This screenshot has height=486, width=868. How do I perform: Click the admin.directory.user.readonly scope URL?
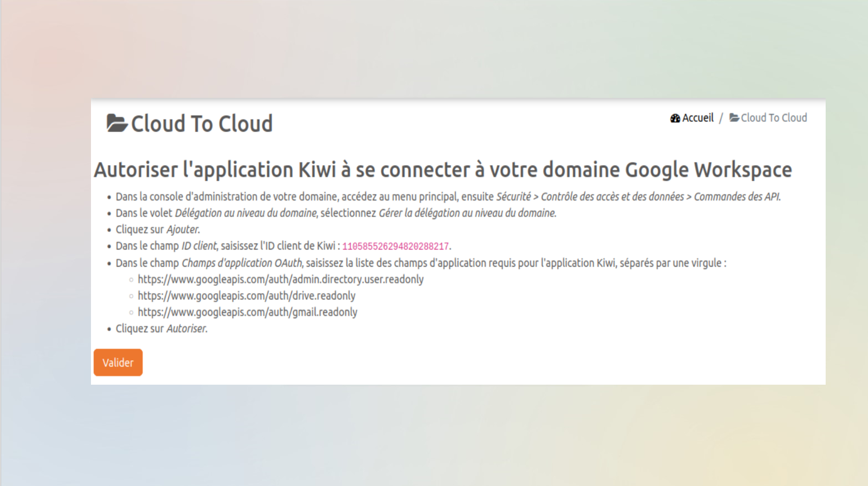[280, 279]
